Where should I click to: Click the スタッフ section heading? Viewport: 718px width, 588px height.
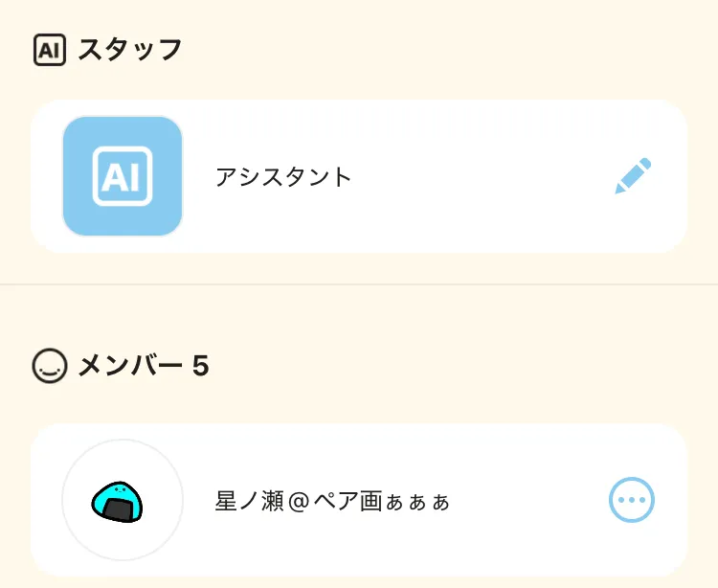pos(130,50)
